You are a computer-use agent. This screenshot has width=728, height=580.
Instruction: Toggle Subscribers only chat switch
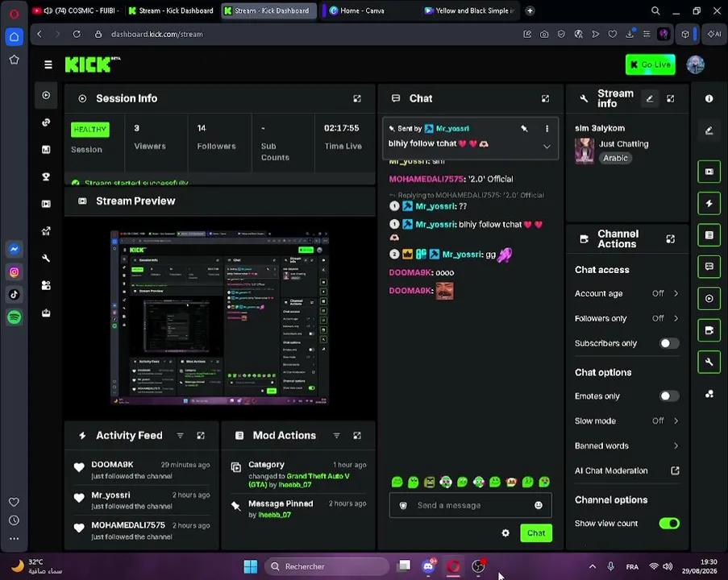(669, 343)
